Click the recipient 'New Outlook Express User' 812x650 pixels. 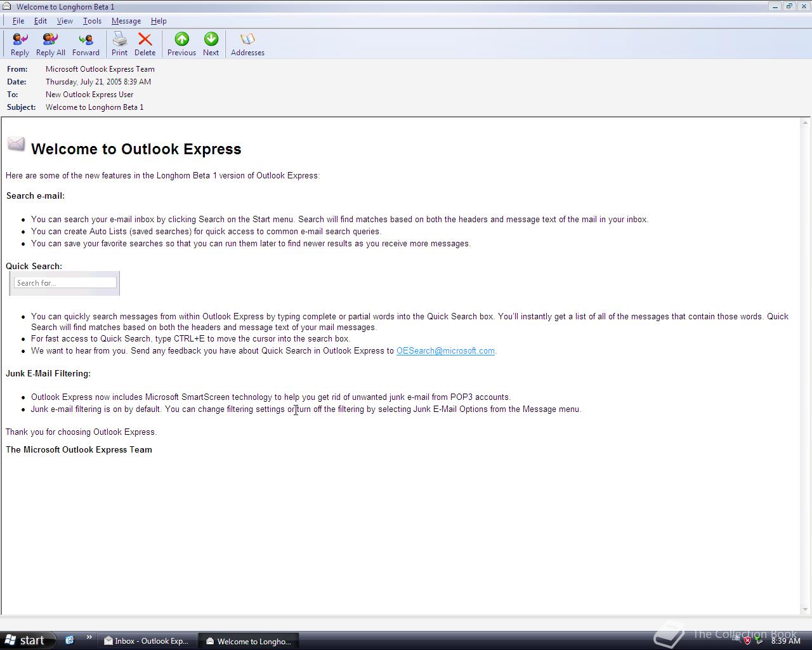click(89, 95)
